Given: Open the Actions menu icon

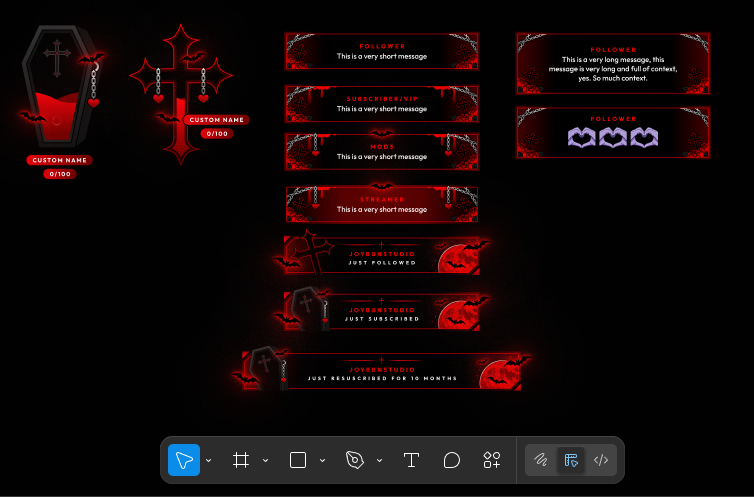Looking at the screenshot, I should [x=491, y=460].
